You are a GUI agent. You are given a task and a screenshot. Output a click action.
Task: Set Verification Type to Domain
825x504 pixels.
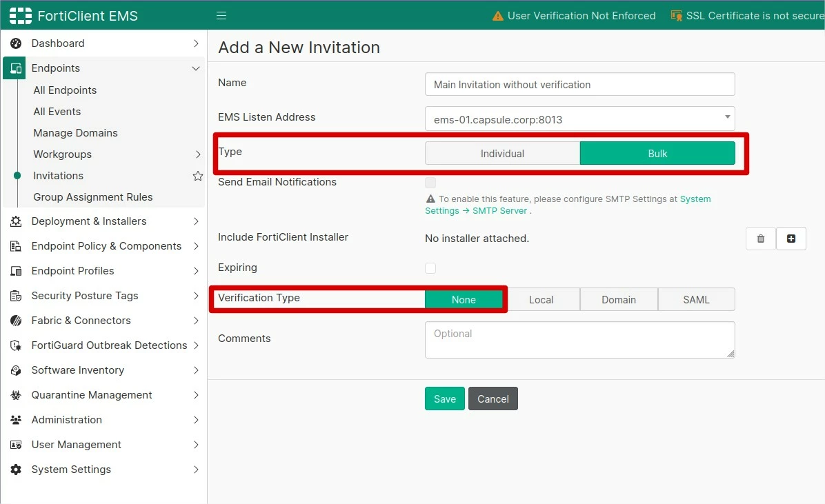619,299
